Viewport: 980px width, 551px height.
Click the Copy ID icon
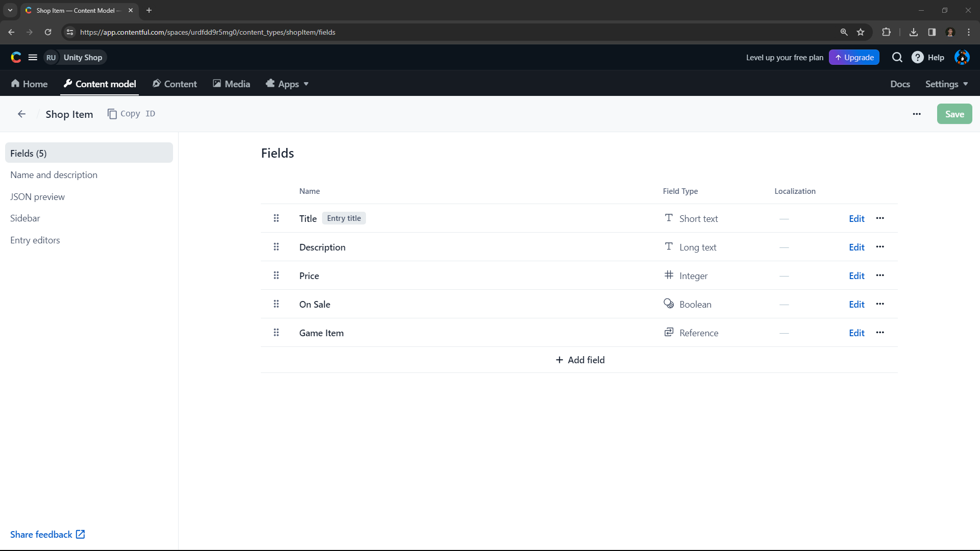click(x=112, y=114)
